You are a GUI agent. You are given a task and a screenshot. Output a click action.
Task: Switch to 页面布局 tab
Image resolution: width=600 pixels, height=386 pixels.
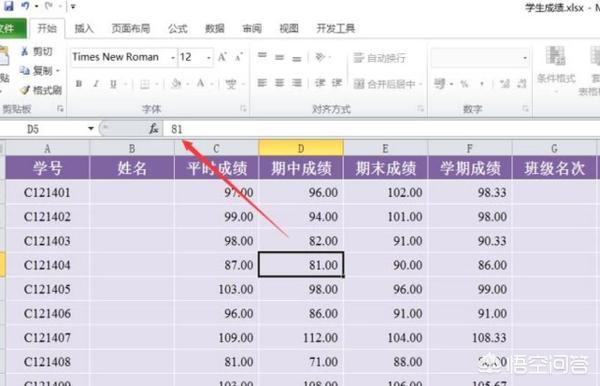click(130, 28)
